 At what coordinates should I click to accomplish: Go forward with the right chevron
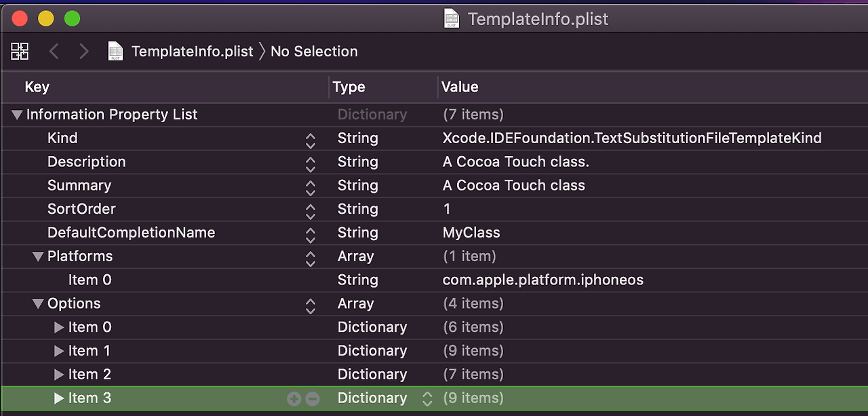[x=83, y=51]
